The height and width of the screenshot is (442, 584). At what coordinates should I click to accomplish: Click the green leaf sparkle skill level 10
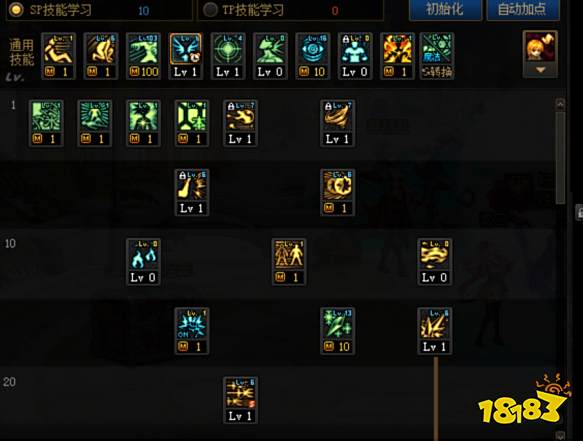tap(337, 331)
